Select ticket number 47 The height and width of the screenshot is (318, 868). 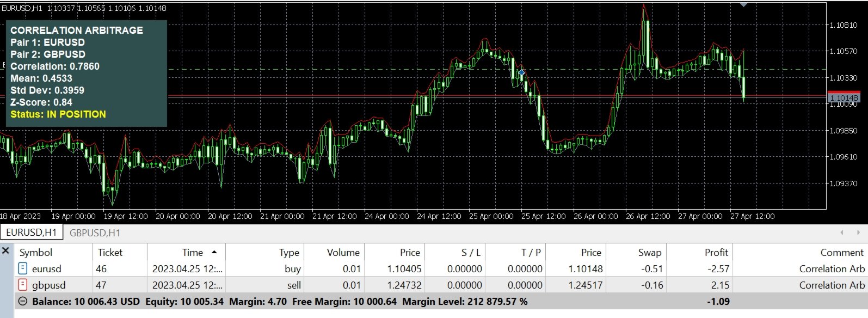point(101,285)
